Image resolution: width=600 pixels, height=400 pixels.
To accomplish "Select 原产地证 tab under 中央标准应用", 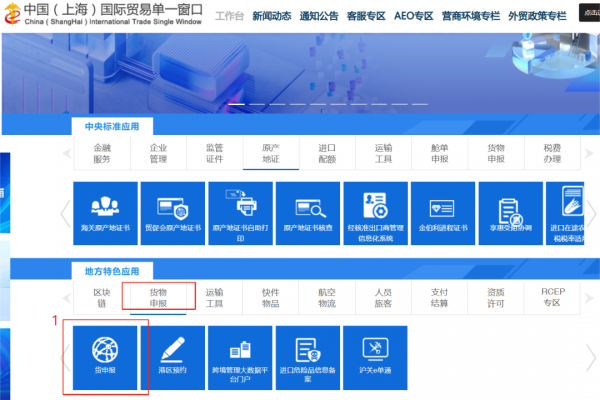I will [270, 152].
